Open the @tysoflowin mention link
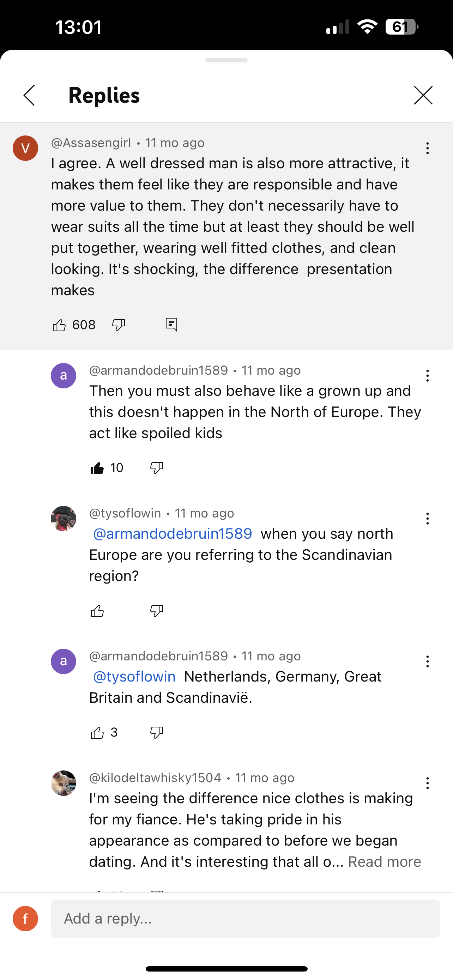The width and height of the screenshot is (453, 980). coord(134,677)
